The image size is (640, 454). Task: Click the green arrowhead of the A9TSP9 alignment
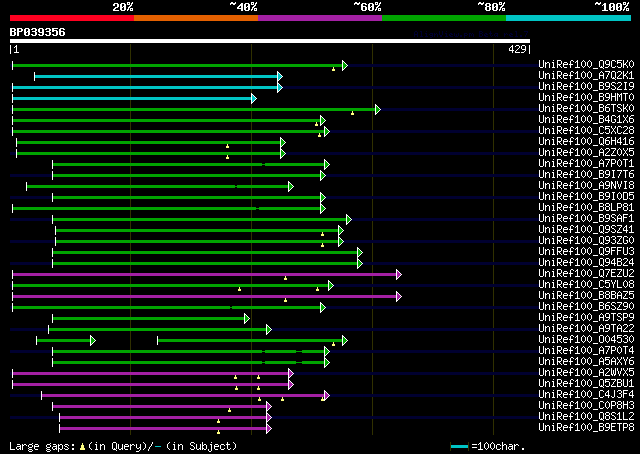pos(247,318)
